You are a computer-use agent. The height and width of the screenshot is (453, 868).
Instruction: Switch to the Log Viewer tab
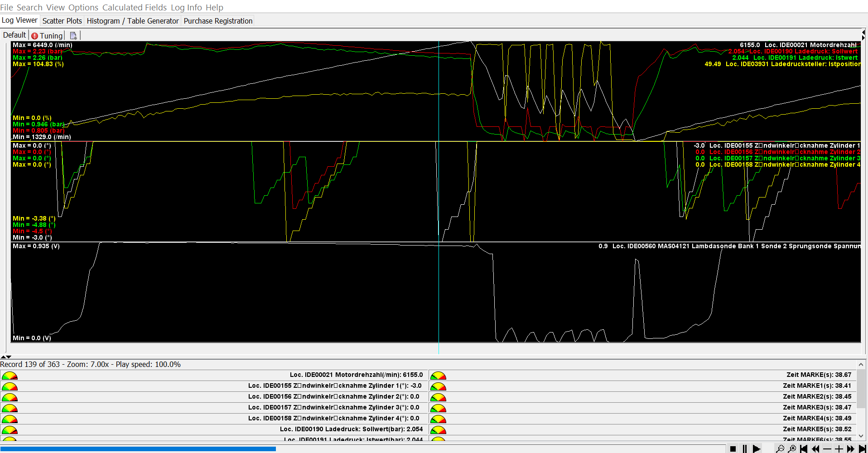coord(19,20)
